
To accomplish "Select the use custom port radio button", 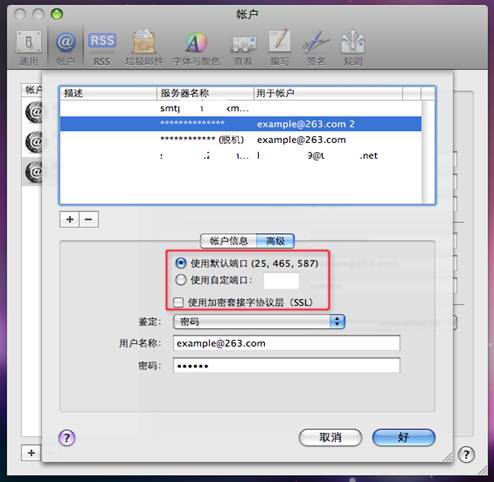I will point(180,280).
